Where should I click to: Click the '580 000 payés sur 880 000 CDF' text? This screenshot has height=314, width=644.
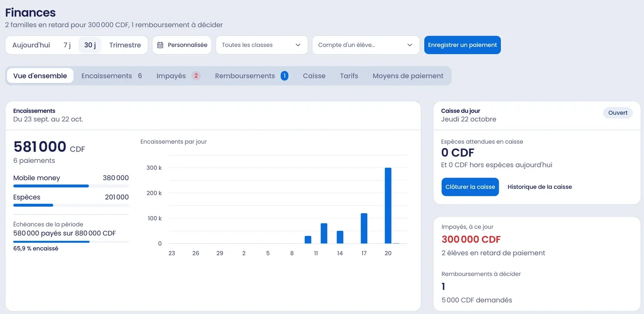[65, 233]
